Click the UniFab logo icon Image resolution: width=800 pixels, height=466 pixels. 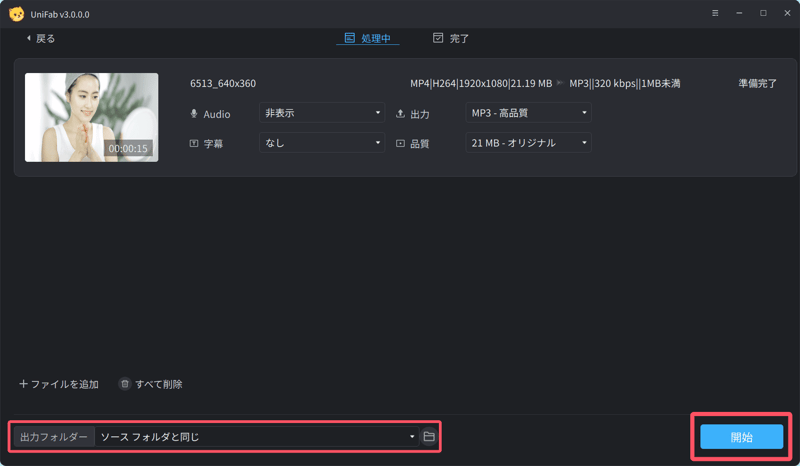tap(16, 13)
